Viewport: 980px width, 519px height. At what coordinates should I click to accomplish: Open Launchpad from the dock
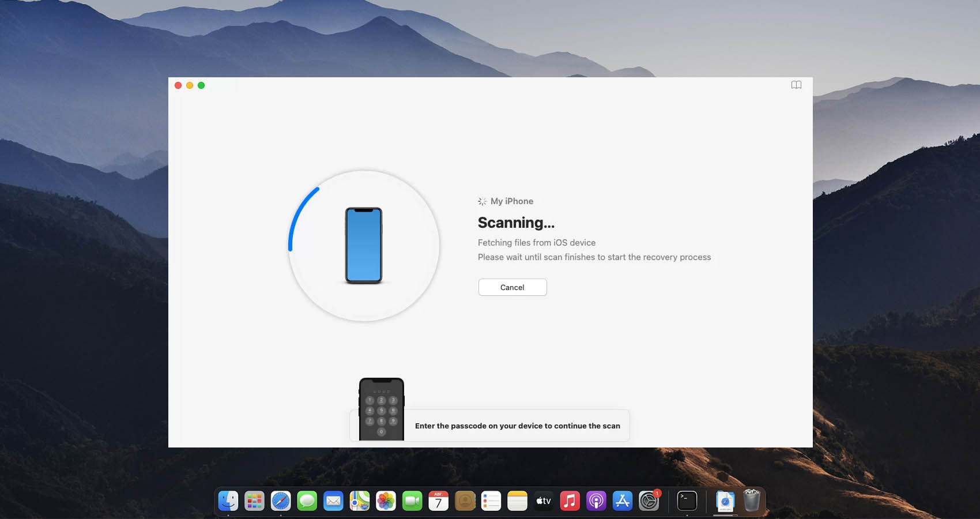pyautogui.click(x=254, y=501)
